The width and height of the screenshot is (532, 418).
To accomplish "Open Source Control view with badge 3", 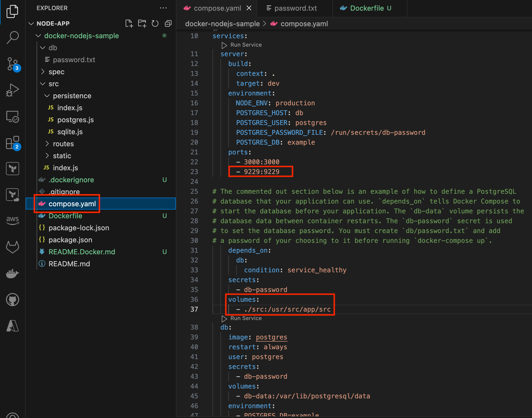I will [x=12, y=64].
